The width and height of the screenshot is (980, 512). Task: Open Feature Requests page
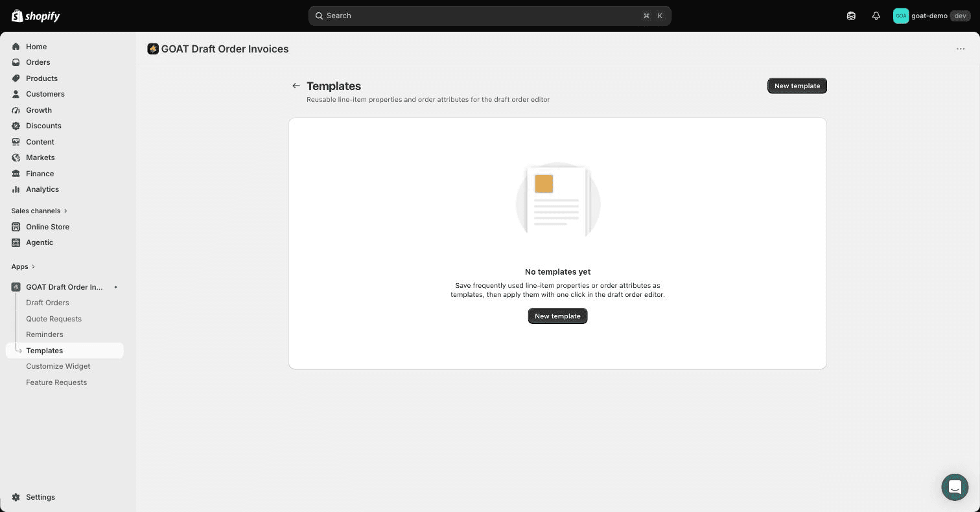[x=56, y=382]
